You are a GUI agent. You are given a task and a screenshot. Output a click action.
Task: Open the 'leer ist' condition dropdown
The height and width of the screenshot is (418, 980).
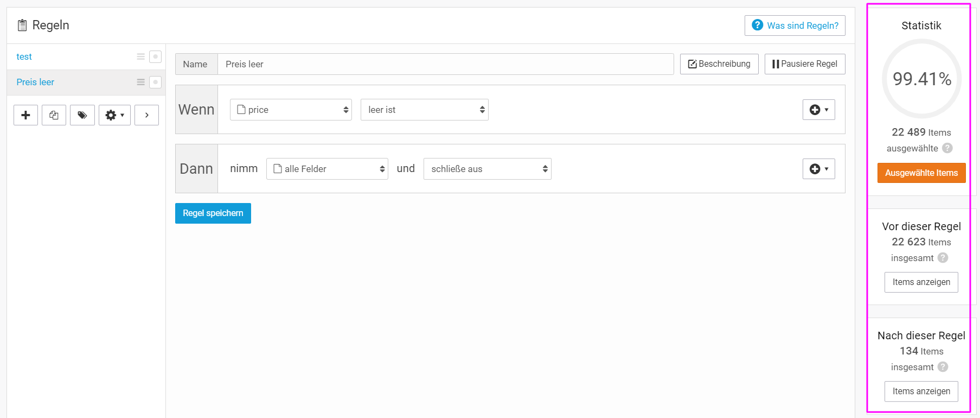[x=425, y=110]
